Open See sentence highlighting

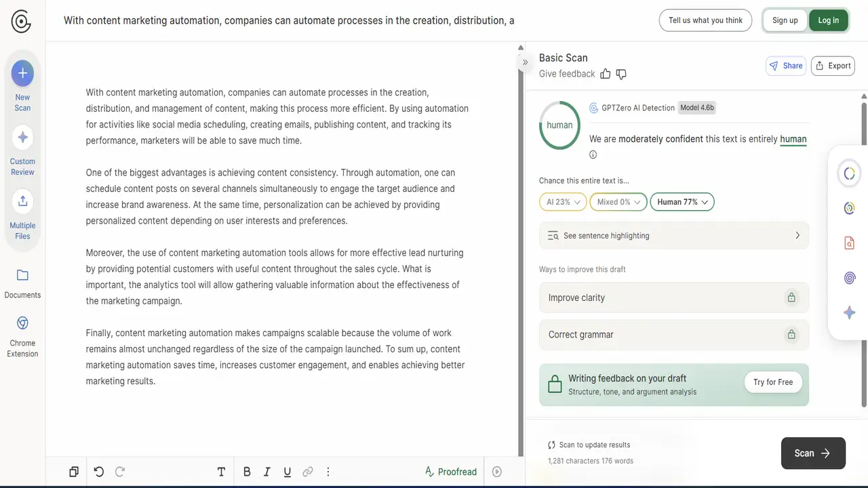coord(674,236)
